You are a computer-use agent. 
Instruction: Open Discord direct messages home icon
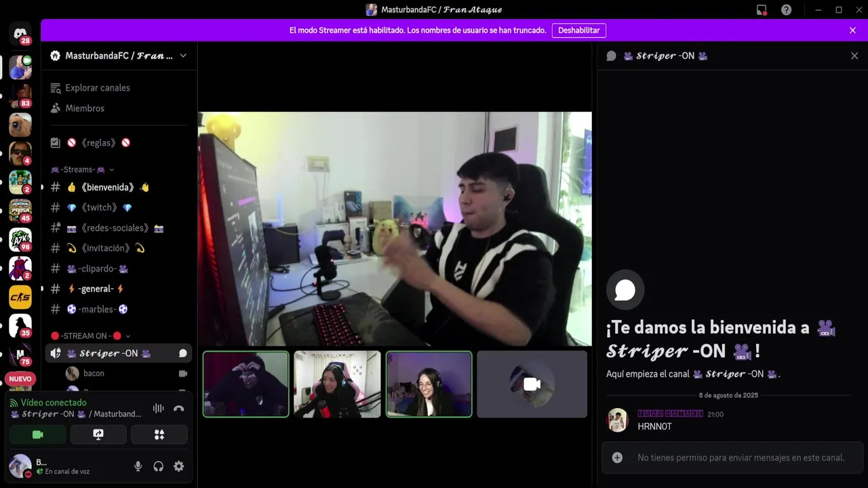click(x=20, y=33)
